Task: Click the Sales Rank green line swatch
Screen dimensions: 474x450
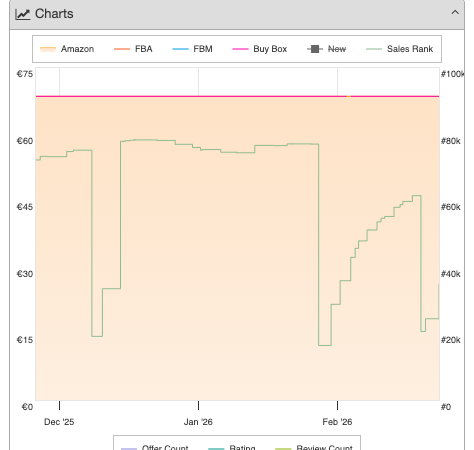Action: click(x=374, y=49)
